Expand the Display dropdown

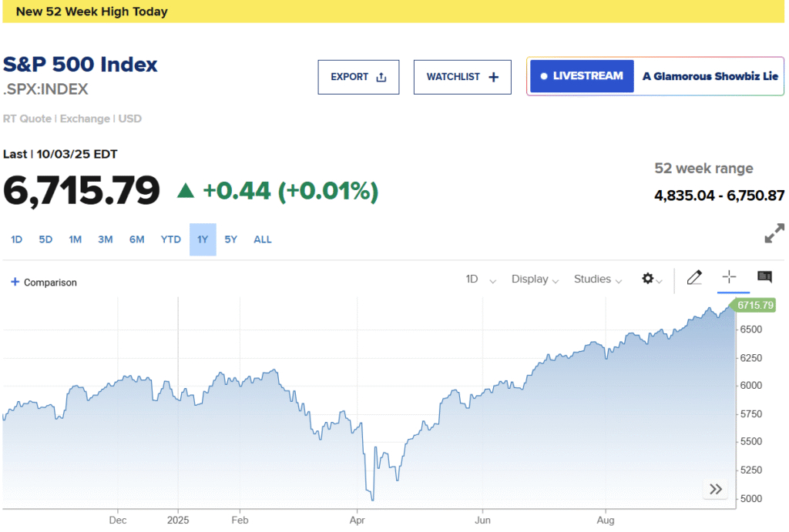535,279
